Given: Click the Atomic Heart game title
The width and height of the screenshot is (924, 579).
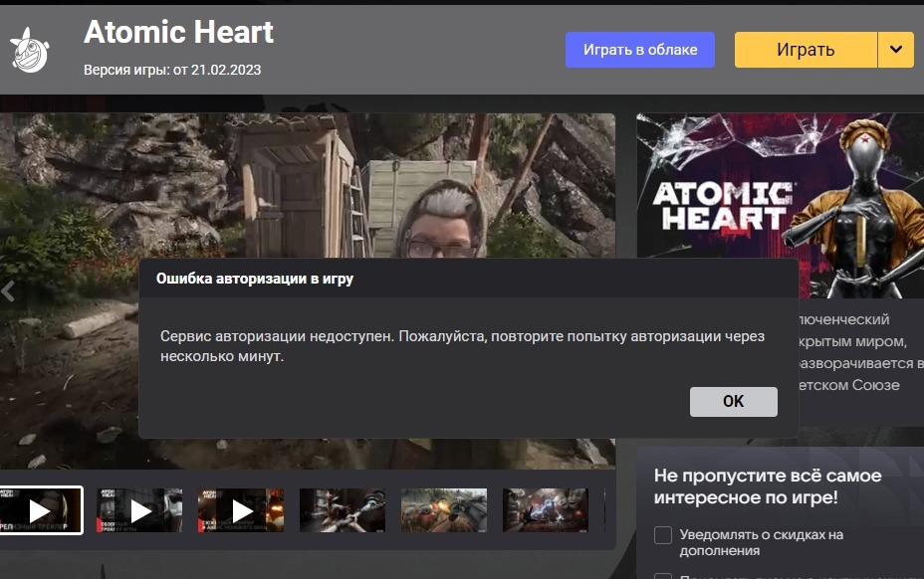Looking at the screenshot, I should (x=178, y=33).
